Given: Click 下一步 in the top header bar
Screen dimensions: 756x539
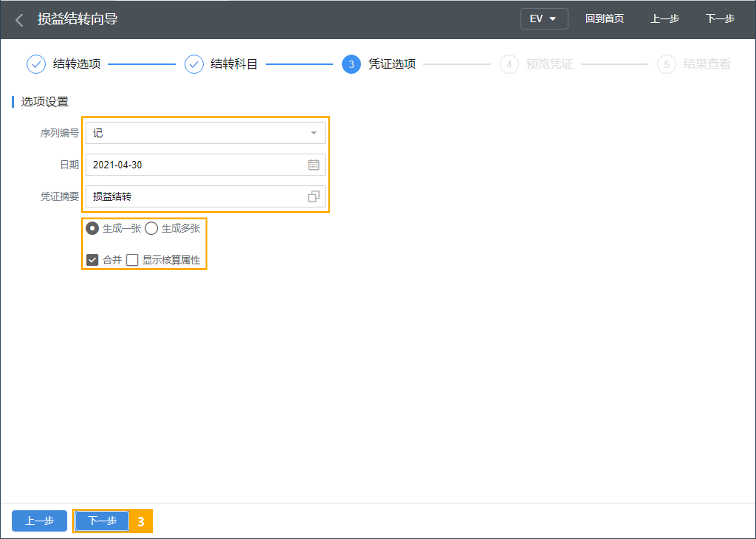Looking at the screenshot, I should 720,19.
